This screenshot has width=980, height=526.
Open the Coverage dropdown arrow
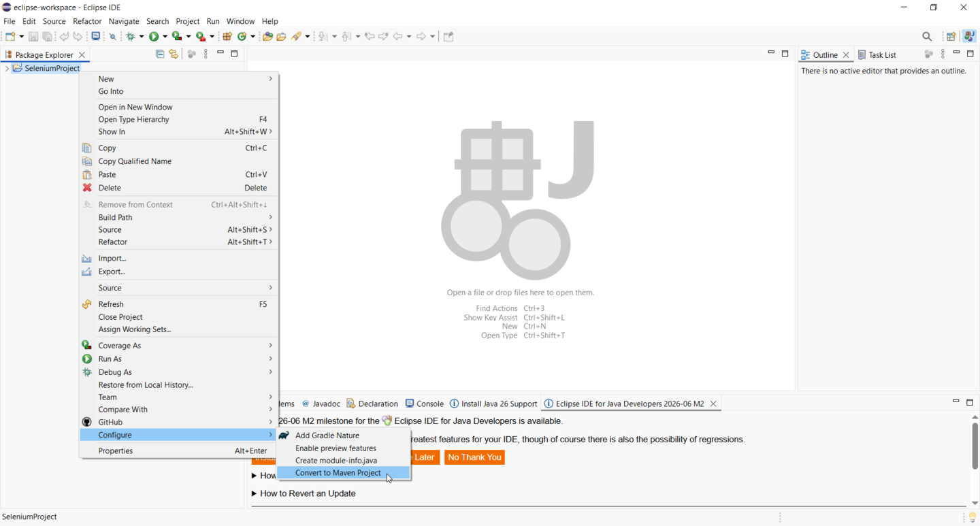coord(188,37)
